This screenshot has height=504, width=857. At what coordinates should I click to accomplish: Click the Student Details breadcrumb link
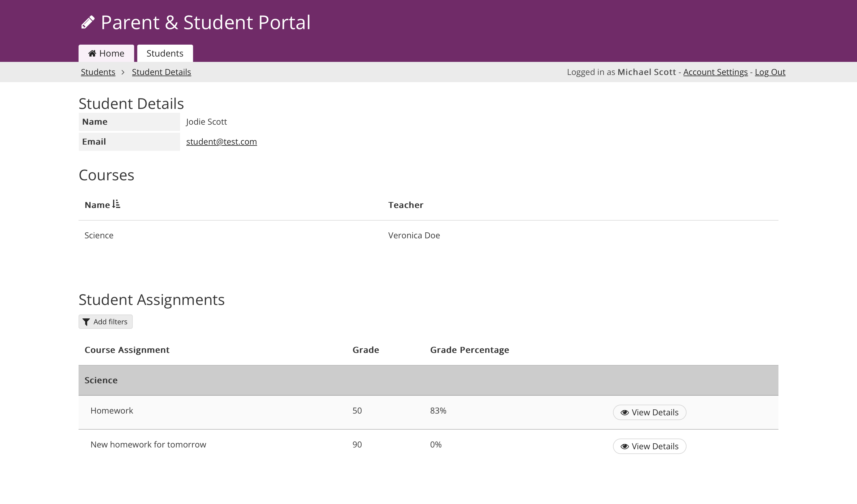pyautogui.click(x=161, y=72)
